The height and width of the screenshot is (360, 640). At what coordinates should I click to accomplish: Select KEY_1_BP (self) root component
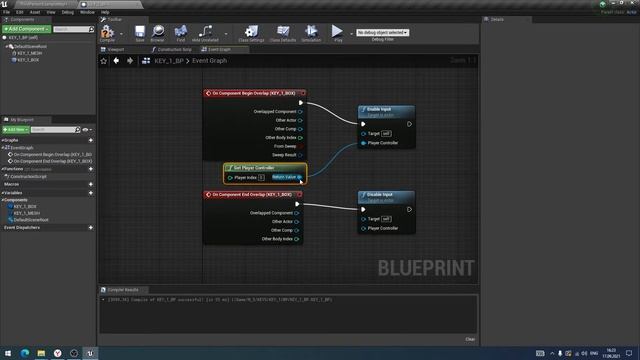(23, 38)
